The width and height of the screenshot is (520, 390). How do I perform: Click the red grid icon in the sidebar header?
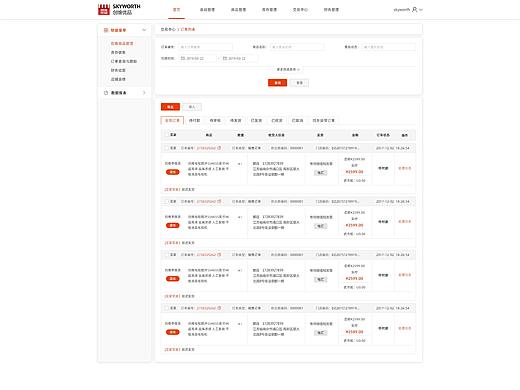(106, 30)
